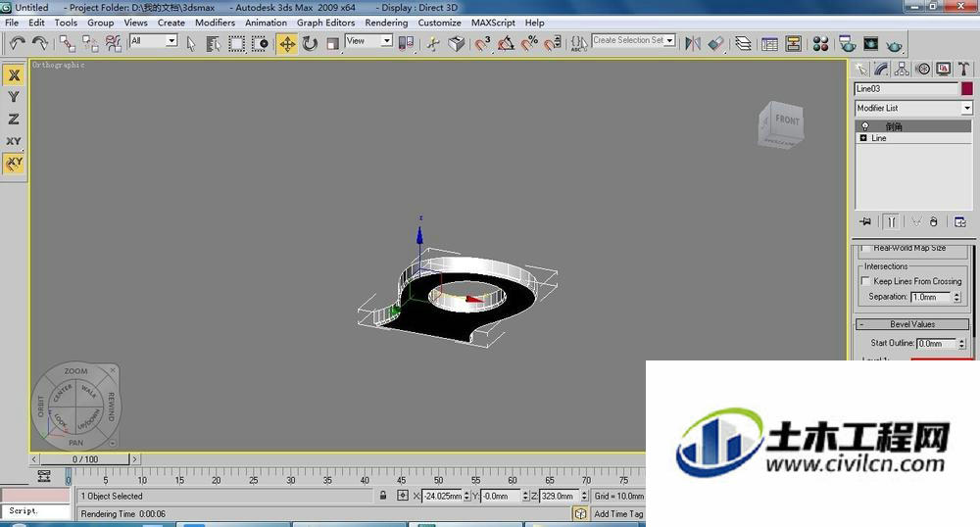Viewport: 980px width, 527px height.
Task: Switch to Utilities hammer panel tab
Action: pyautogui.click(x=963, y=69)
